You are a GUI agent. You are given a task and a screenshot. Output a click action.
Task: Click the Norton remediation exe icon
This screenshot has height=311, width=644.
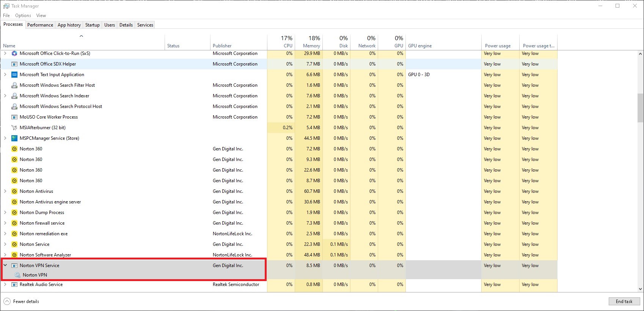14,234
